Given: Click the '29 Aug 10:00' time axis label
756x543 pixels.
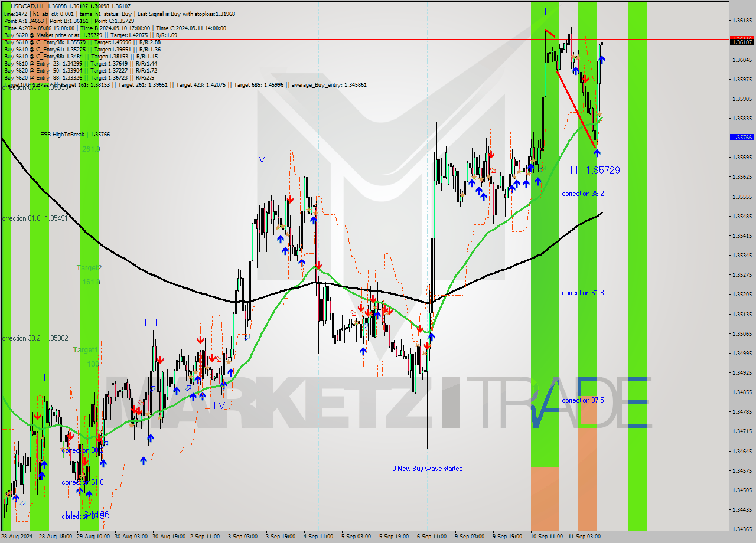Looking at the screenshot, I should (93, 537).
